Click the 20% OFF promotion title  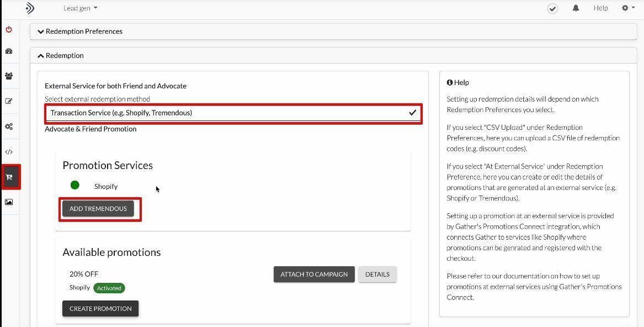[84, 274]
